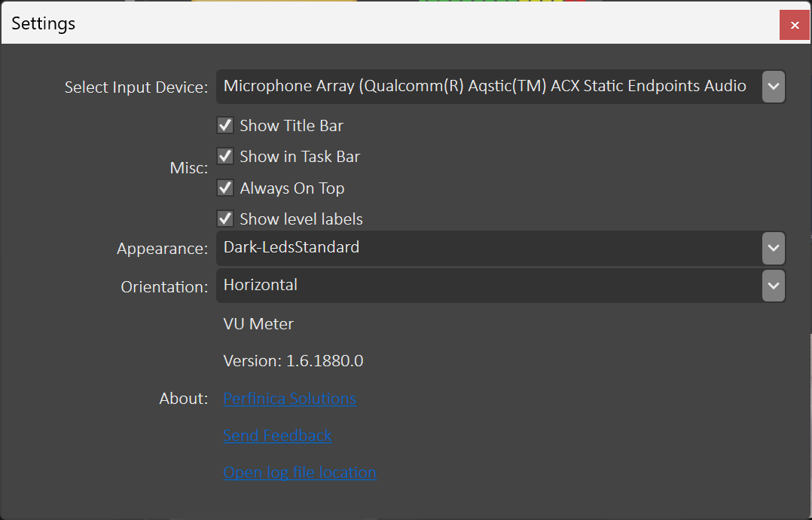Close the Settings dialog
The width and height of the screenshot is (812, 520).
tap(795, 24)
